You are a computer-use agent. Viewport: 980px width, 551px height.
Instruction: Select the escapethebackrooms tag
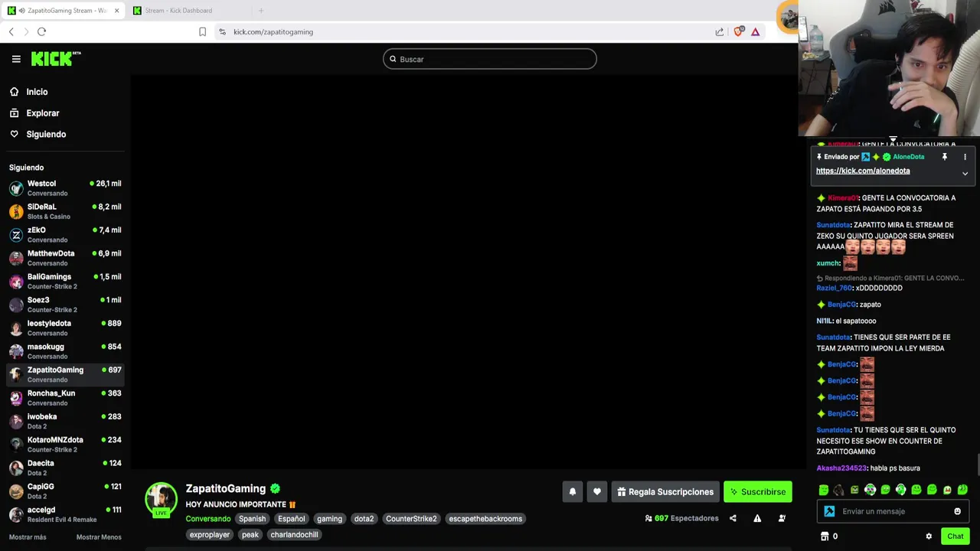point(485,519)
